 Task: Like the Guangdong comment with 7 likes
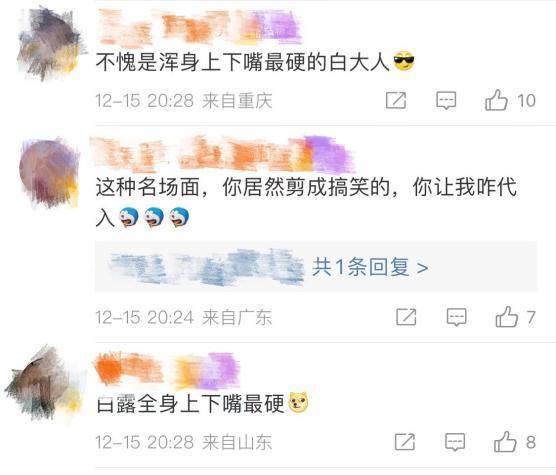[507, 317]
